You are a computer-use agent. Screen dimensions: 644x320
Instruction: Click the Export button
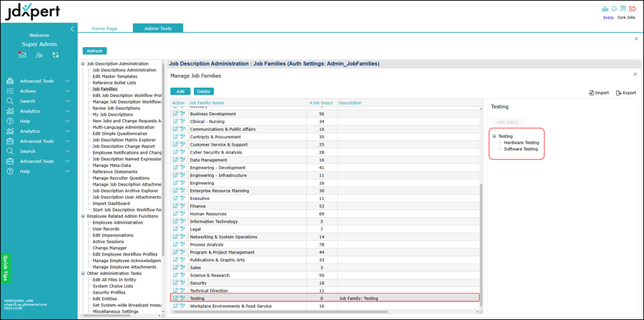click(x=625, y=93)
